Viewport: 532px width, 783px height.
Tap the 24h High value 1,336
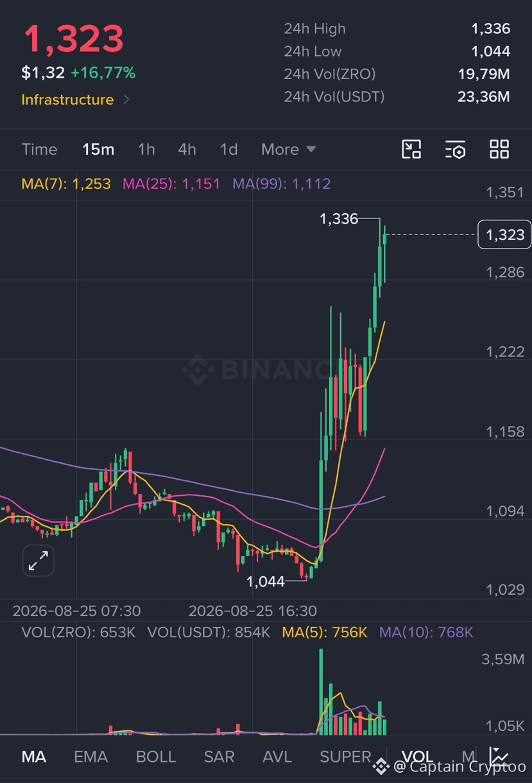(490, 29)
